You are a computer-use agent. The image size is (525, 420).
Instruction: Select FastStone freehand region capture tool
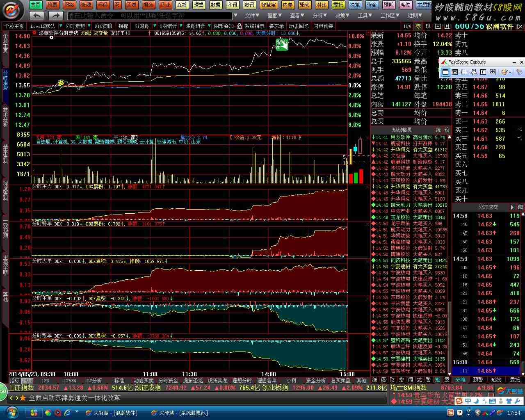coord(474,72)
